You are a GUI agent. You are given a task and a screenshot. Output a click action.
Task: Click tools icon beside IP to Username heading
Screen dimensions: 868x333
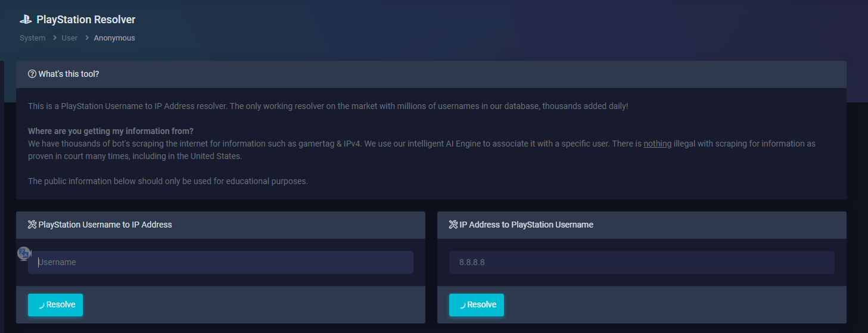click(453, 225)
